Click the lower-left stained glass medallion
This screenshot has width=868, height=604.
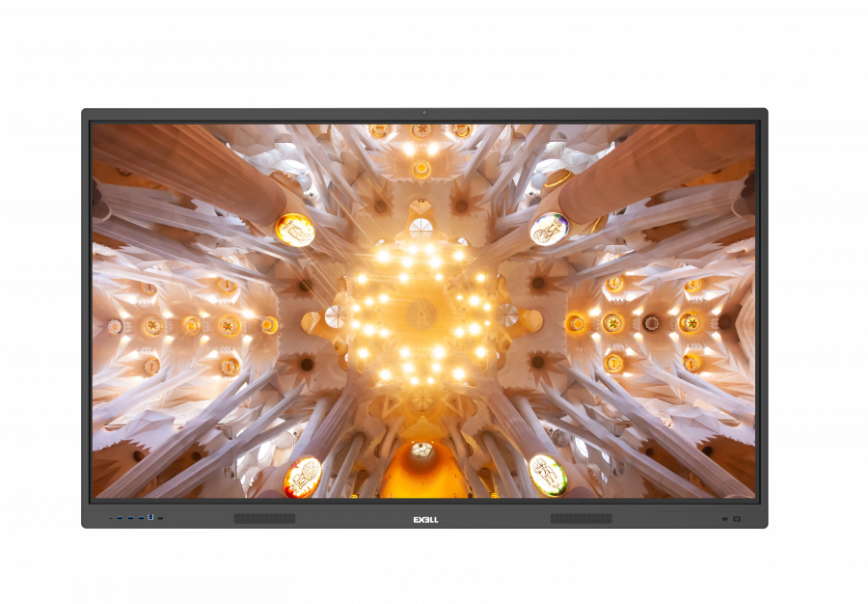click(303, 476)
